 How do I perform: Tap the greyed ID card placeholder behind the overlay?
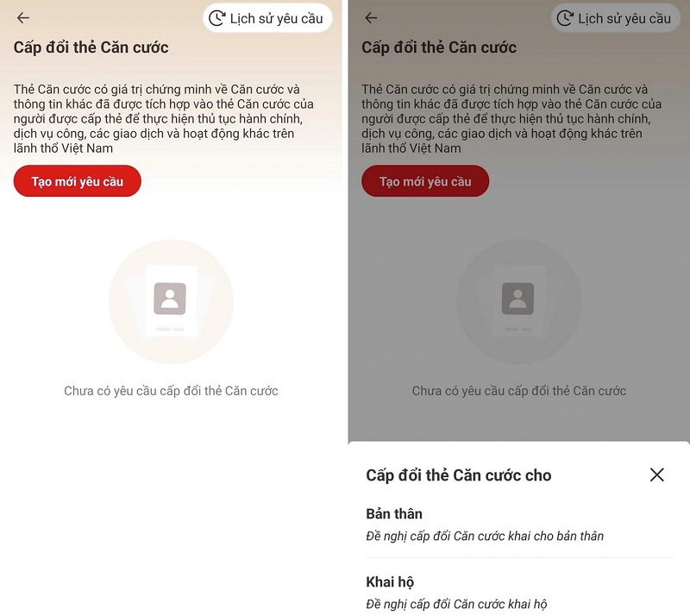[x=519, y=302]
